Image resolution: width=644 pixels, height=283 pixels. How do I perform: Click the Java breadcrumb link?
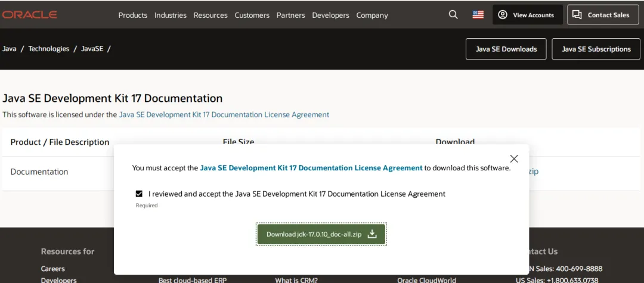9,49
